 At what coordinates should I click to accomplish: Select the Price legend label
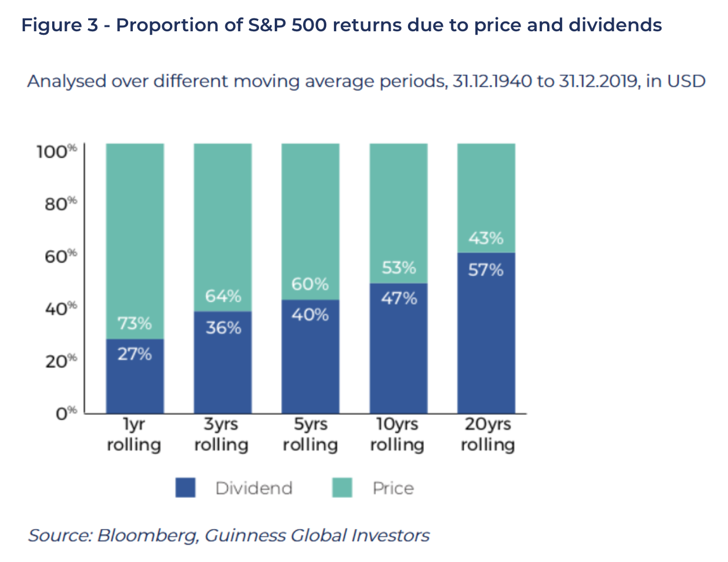click(x=393, y=488)
